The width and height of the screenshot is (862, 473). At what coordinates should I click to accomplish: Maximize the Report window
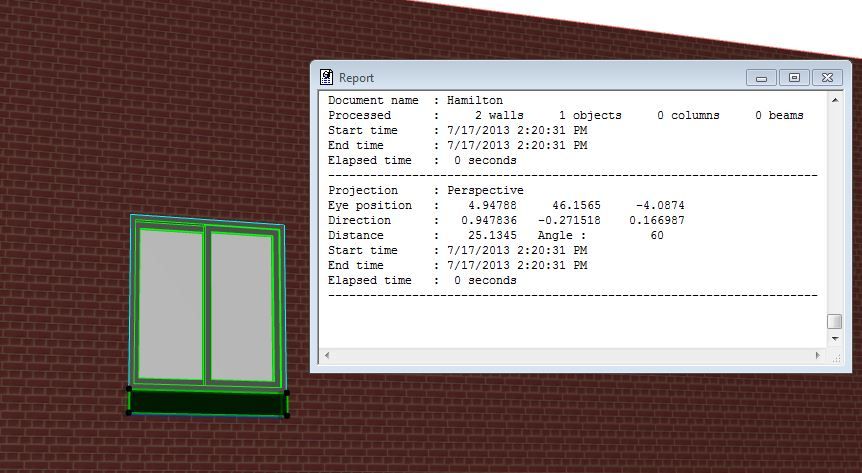pyautogui.click(x=794, y=78)
